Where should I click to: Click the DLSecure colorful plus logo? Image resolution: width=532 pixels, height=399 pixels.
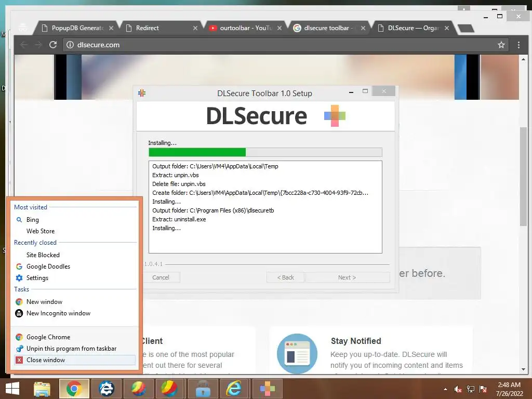(335, 116)
